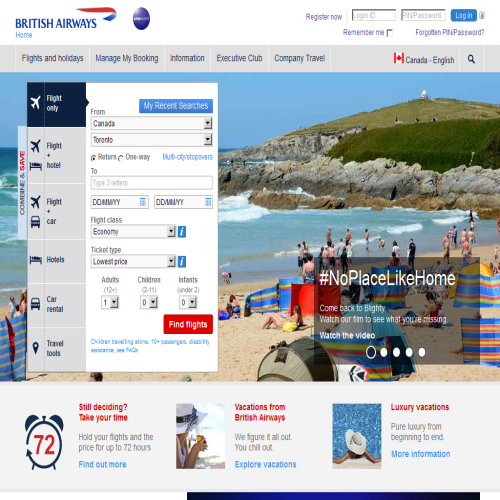This screenshot has width=500, height=500.
Task: Click the oneworld alliance globe logo
Action: [141, 19]
